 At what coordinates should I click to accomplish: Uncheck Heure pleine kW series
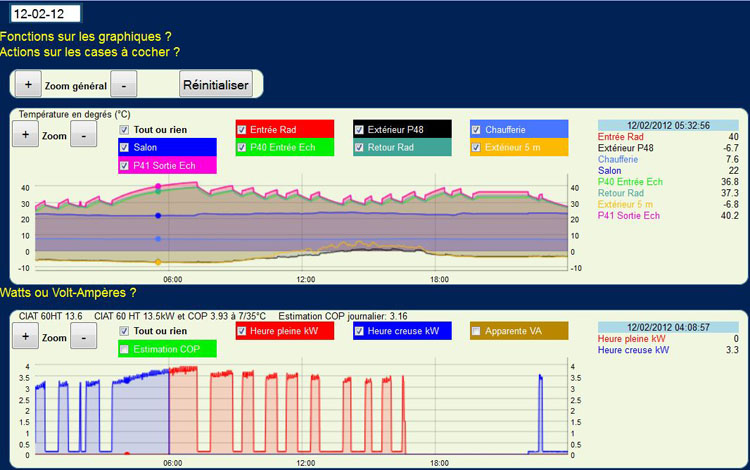(243, 331)
